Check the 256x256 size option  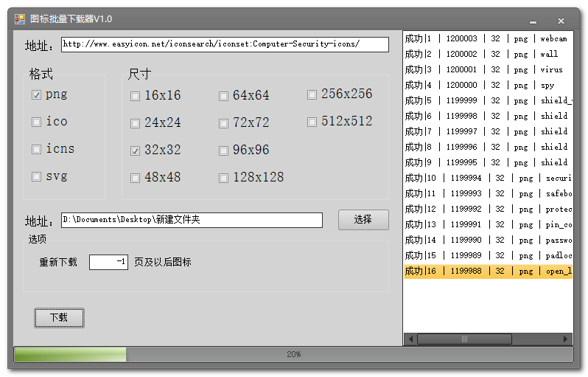[x=312, y=94]
